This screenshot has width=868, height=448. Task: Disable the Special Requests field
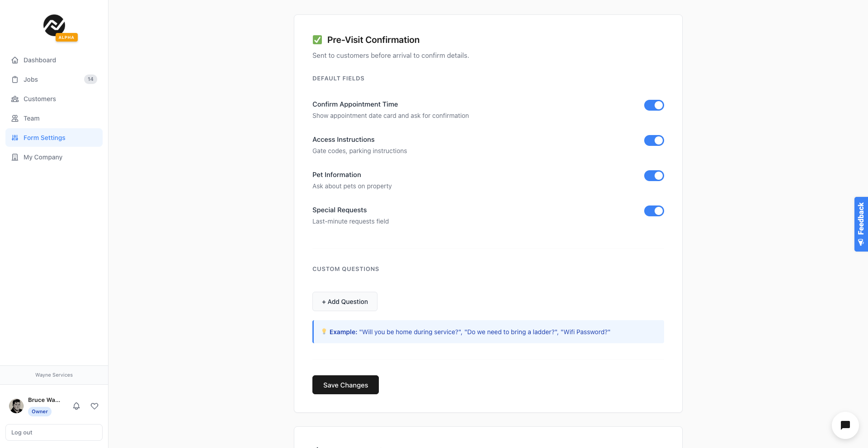(x=654, y=211)
